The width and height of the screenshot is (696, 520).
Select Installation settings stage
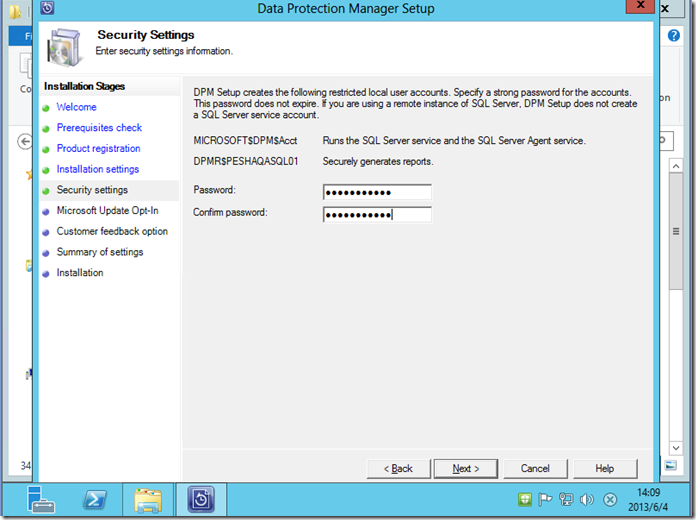[x=98, y=169]
